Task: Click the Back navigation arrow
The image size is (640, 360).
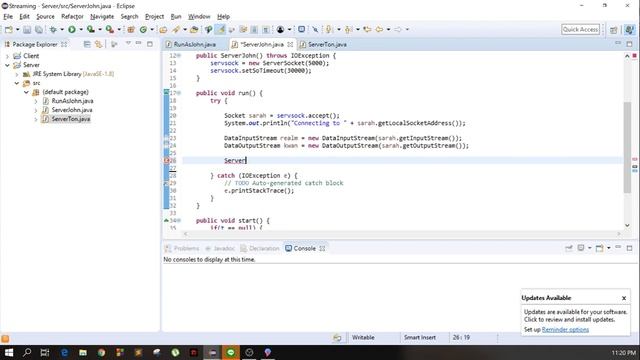Action: pos(380,29)
